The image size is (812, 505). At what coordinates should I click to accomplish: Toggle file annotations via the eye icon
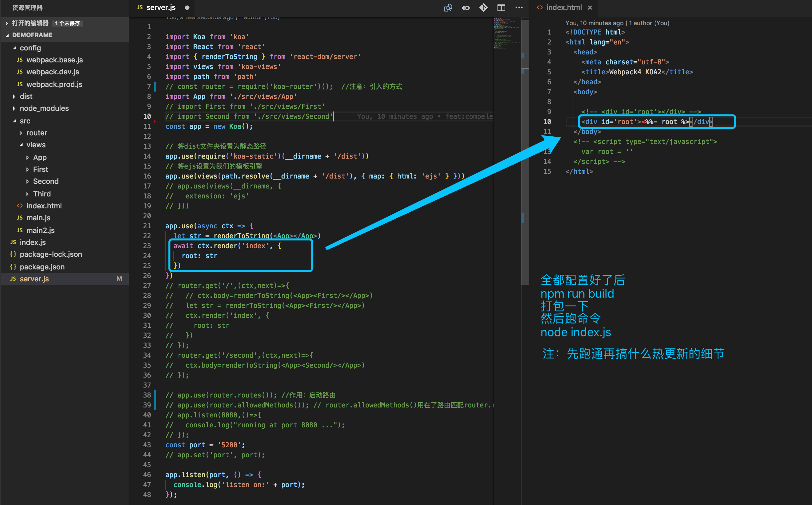point(465,8)
